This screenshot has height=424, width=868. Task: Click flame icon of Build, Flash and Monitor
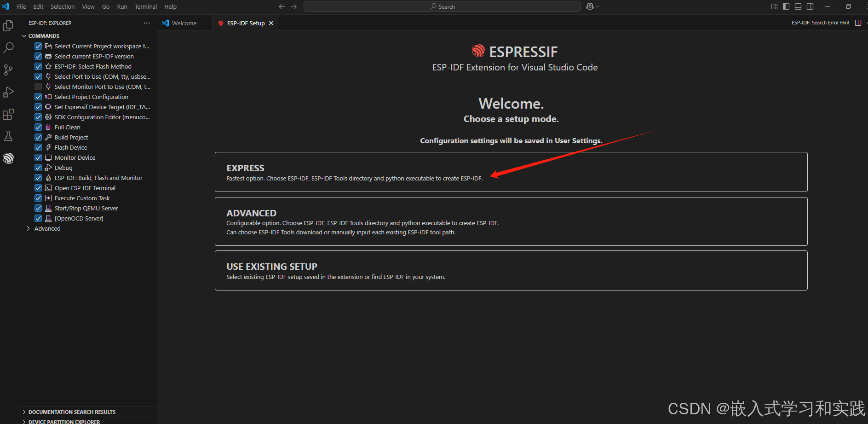48,178
